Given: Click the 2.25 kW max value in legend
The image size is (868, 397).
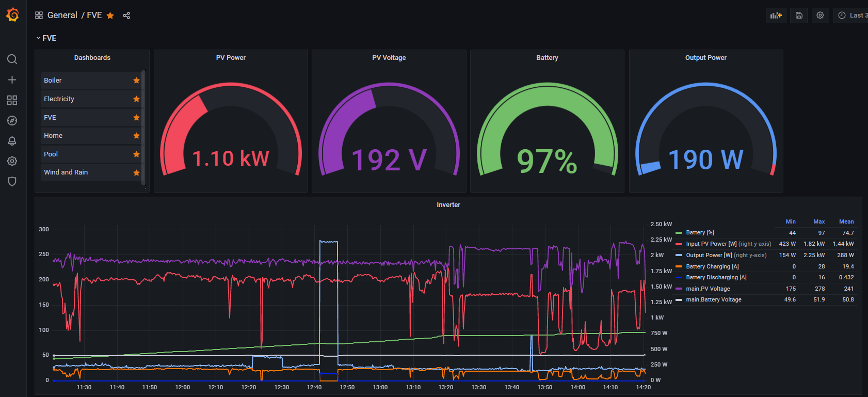Looking at the screenshot, I should click(814, 255).
